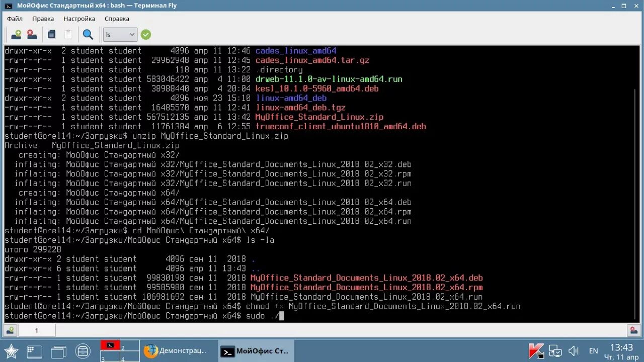
Task: Click 'cades_linux_amd64.tar.gz' in terminal output
Action: (312, 60)
